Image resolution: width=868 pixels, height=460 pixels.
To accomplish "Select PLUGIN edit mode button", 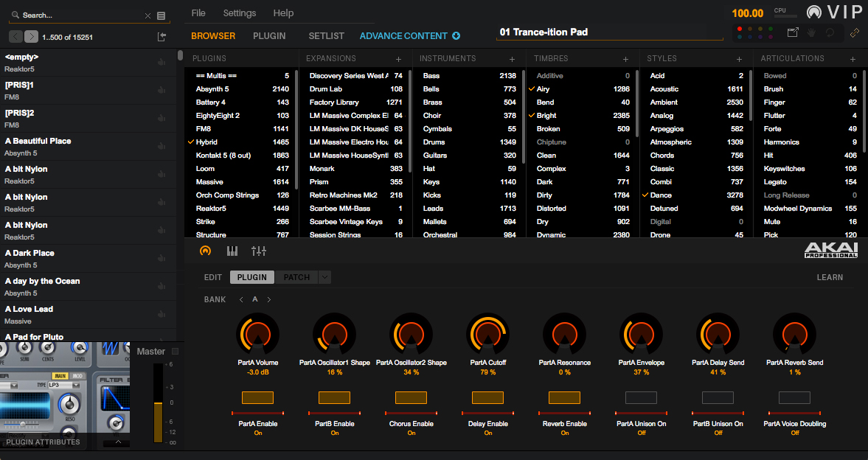I will [x=252, y=277].
